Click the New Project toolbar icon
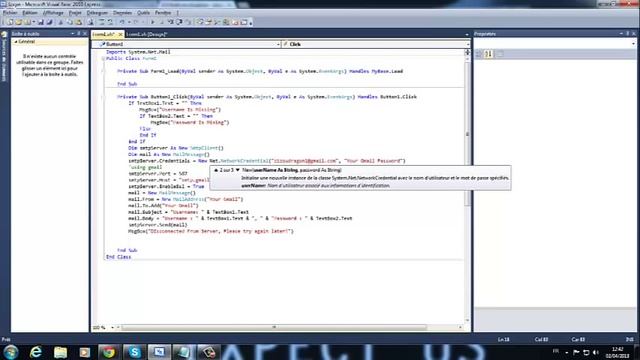Image resolution: width=640 pixels, height=360 pixels. click(10, 22)
